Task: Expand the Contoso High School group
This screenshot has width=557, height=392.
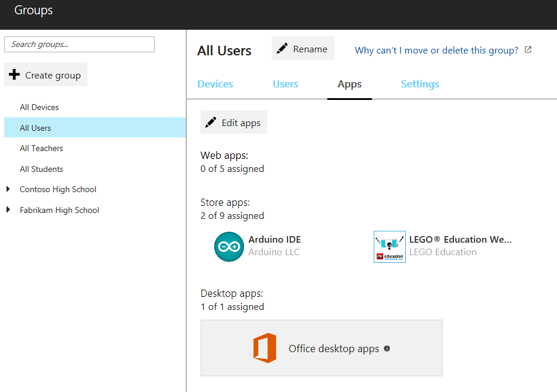Action: click(x=8, y=189)
